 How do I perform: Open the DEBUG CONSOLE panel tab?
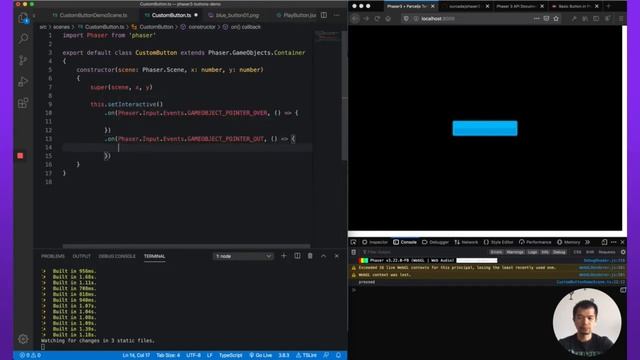(x=117, y=256)
